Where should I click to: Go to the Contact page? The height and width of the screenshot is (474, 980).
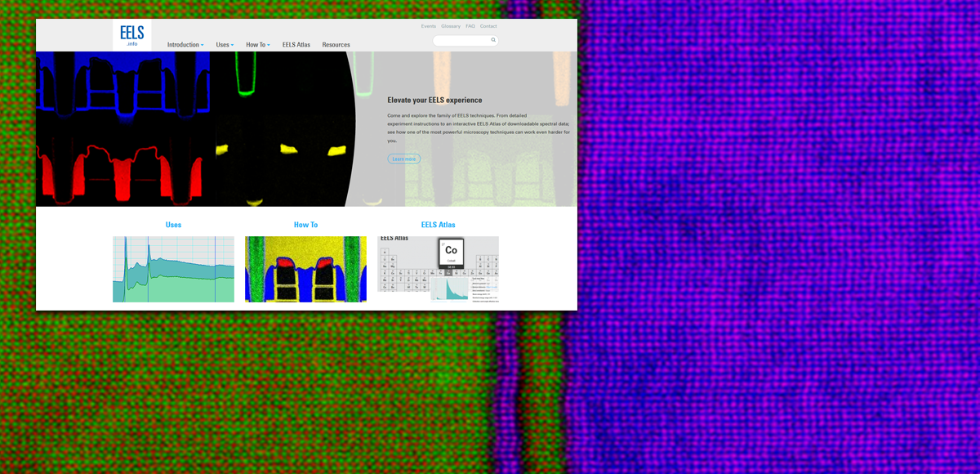coord(488,25)
